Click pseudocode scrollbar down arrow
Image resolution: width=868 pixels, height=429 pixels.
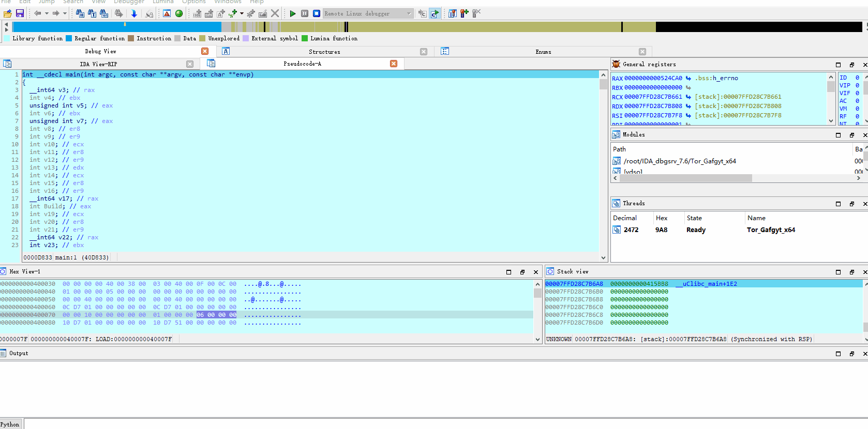[603, 257]
